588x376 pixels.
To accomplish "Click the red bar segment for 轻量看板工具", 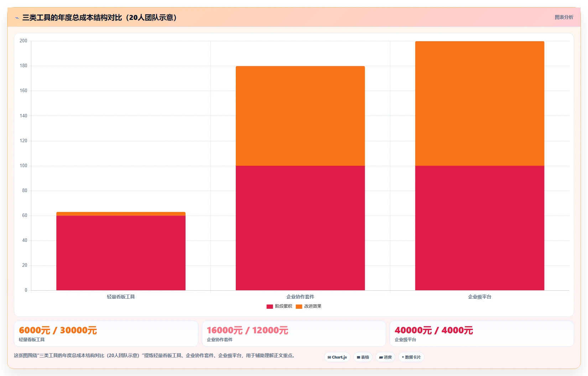I will pyautogui.click(x=121, y=253).
